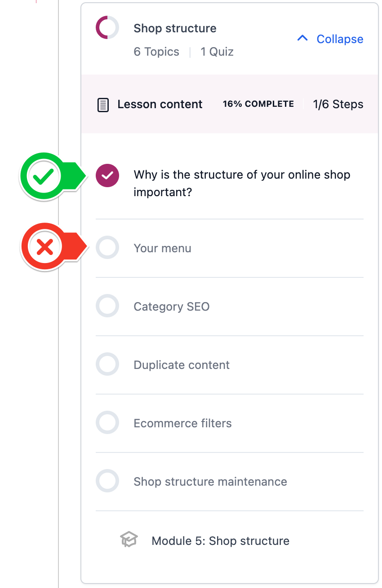
Task: Click the green checkmark annotation badge
Action: pyautogui.click(x=44, y=177)
